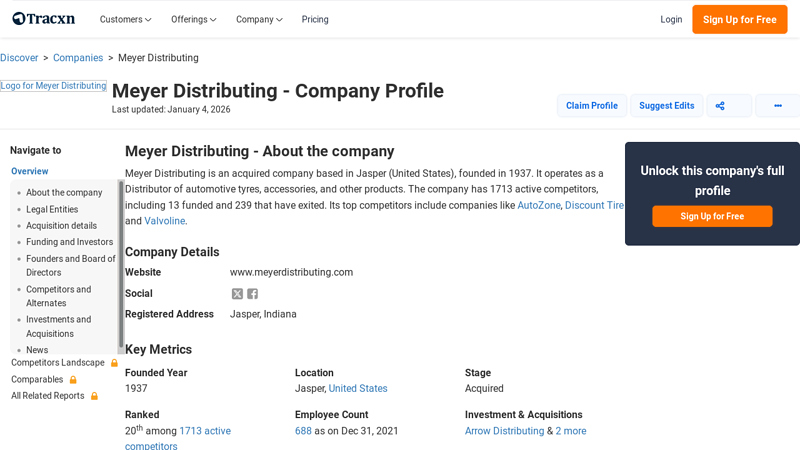
Task: Click Companies in the breadcrumb
Action: [78, 58]
